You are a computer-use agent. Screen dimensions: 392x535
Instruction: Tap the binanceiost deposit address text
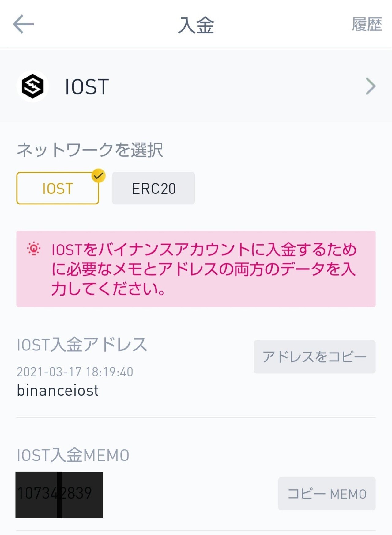click(x=58, y=391)
